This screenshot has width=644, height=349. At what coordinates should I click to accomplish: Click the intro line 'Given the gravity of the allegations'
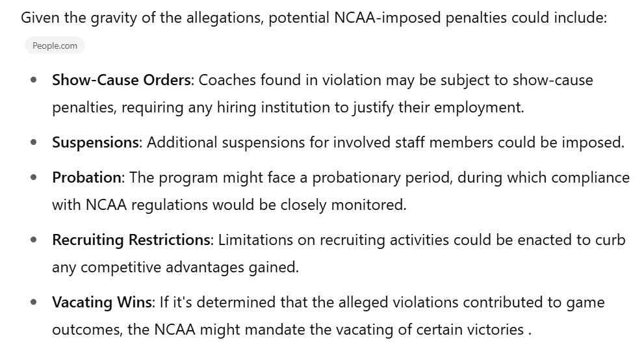click(x=142, y=18)
